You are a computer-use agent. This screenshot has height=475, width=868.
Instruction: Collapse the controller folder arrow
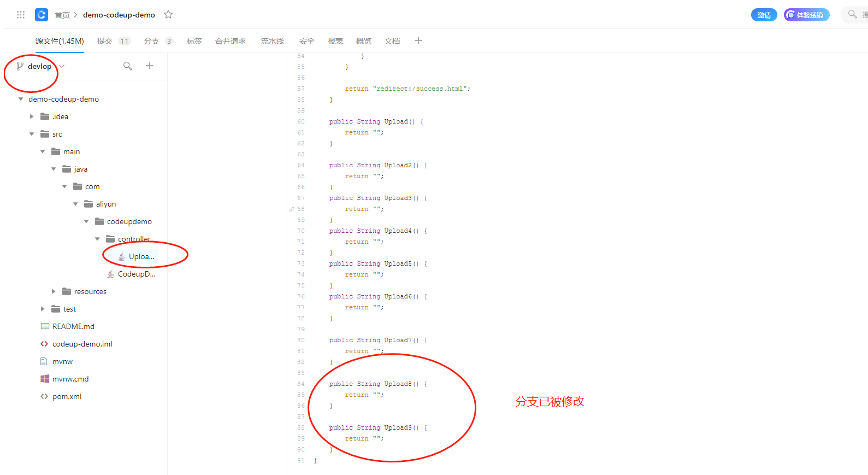pos(97,239)
